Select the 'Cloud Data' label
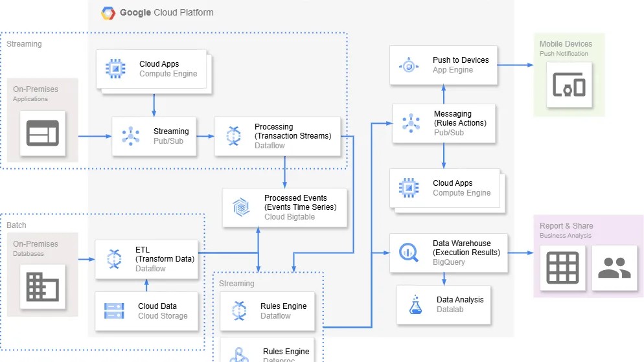Screen dimensions: 644x362 (157, 306)
